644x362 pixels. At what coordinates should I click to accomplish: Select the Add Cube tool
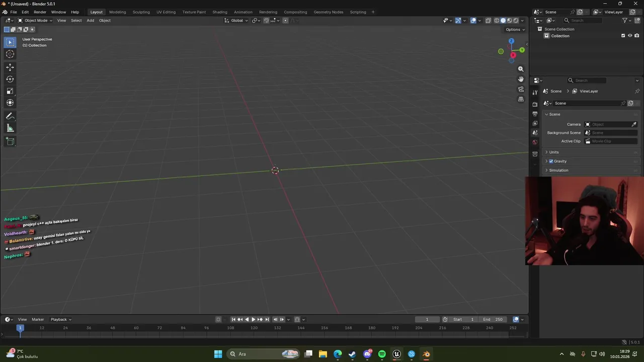10,141
